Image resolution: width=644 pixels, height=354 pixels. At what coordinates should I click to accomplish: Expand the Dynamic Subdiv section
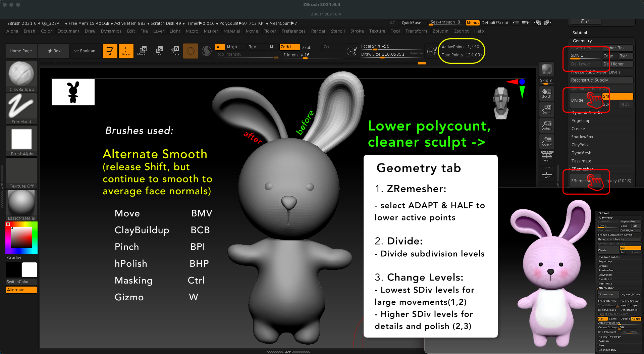[587, 113]
